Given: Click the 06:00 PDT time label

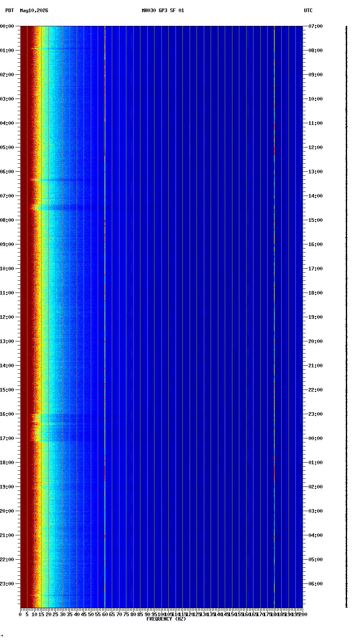Looking at the screenshot, I should 7,172.
